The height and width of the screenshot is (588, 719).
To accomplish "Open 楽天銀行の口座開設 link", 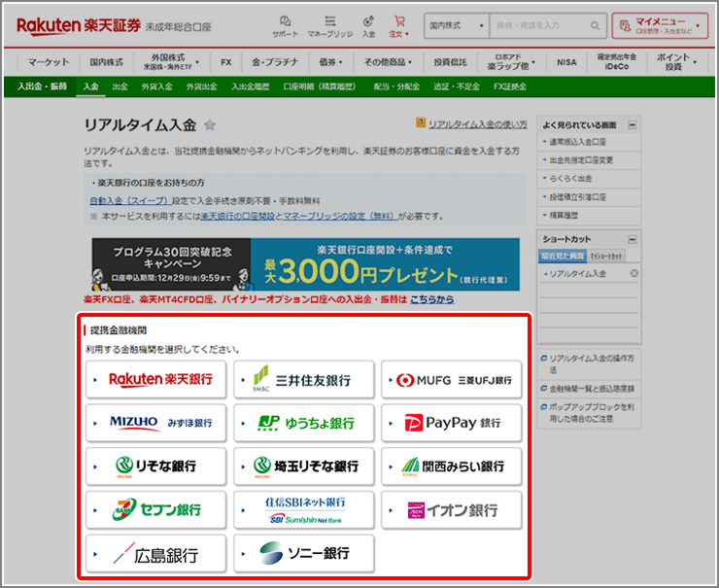I will pos(237,216).
